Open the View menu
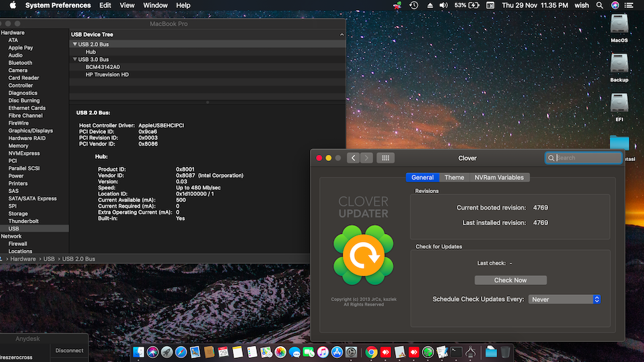644x362 pixels. 127,5
